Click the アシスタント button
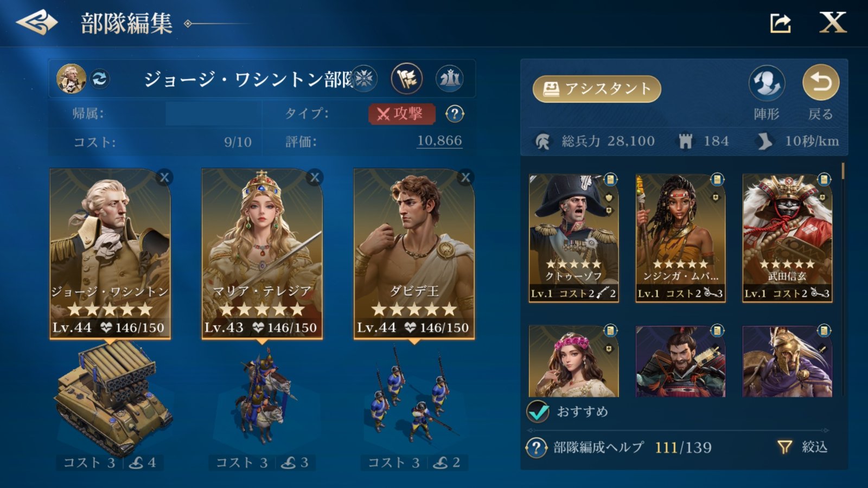 pyautogui.click(x=597, y=89)
